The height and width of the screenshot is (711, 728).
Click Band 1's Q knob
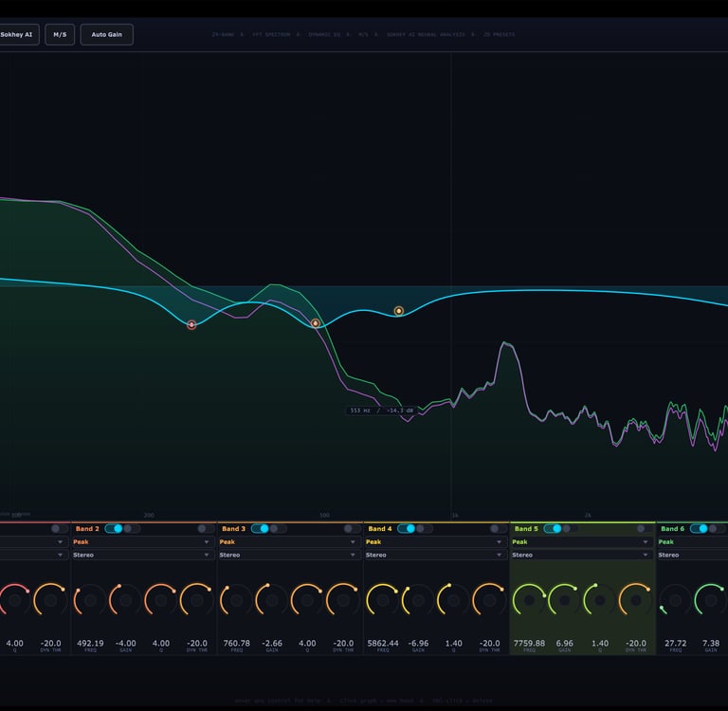[15, 600]
